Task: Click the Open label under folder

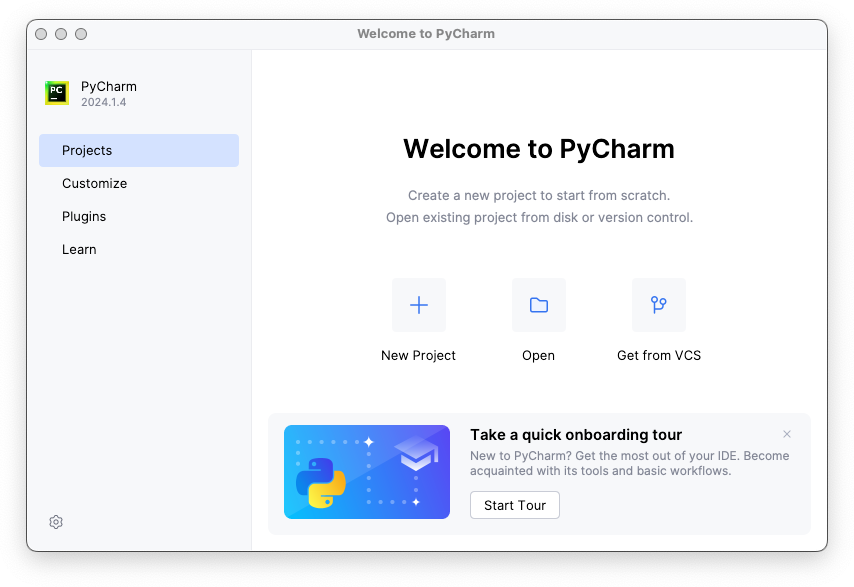Action: click(539, 356)
